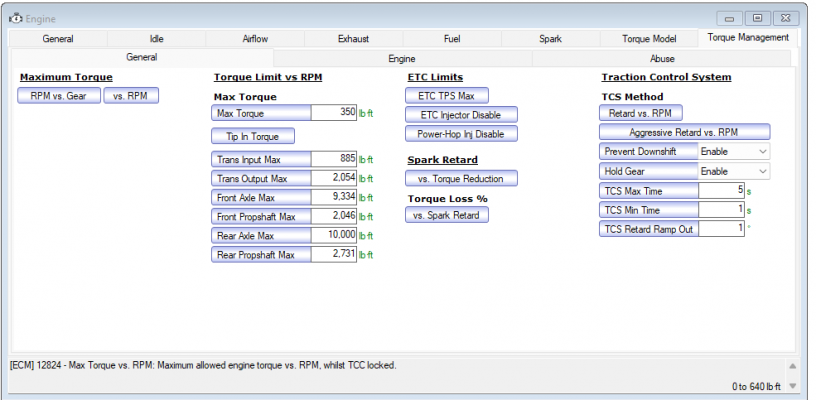This screenshot has width=816, height=400.
Task: Minimize the Engine window
Action: click(x=730, y=19)
